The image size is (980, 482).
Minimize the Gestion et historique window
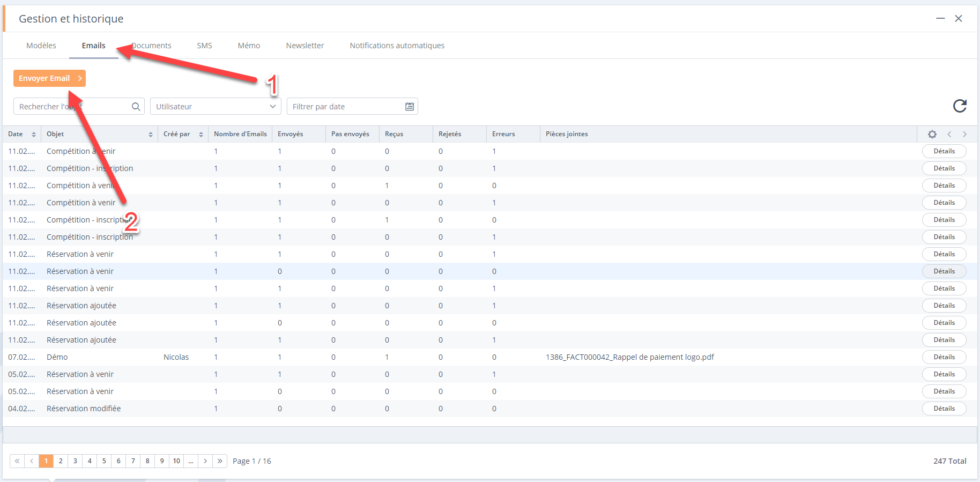(x=940, y=19)
